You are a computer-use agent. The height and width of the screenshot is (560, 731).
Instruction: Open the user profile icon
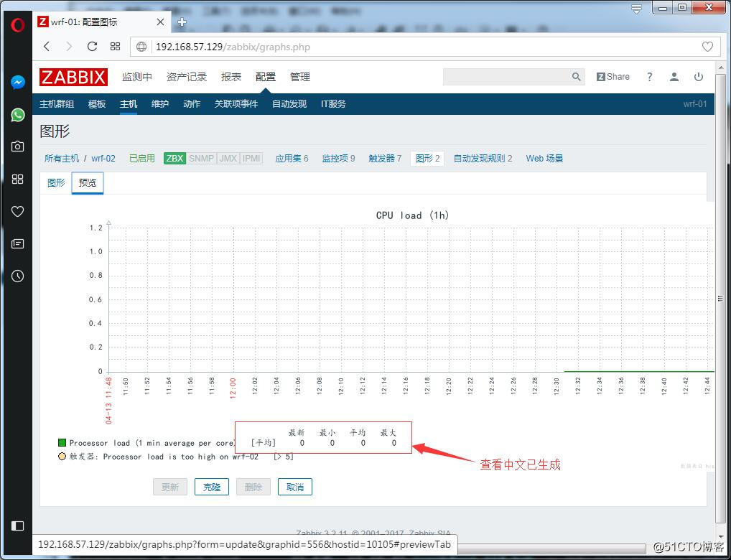(x=674, y=77)
